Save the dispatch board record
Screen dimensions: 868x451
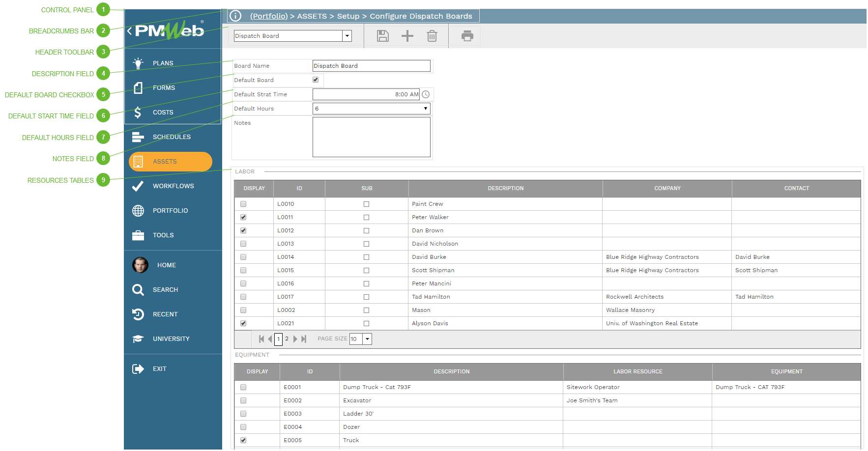pyautogui.click(x=382, y=35)
